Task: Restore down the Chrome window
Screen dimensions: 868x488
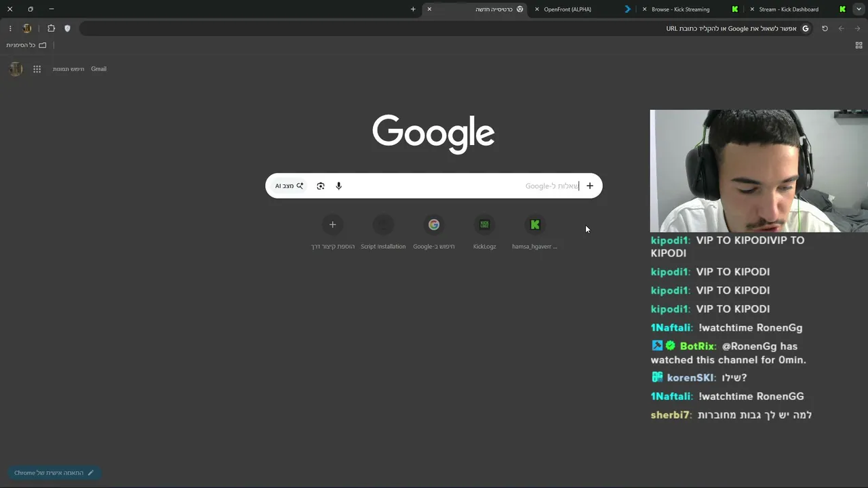Action: click(x=31, y=9)
